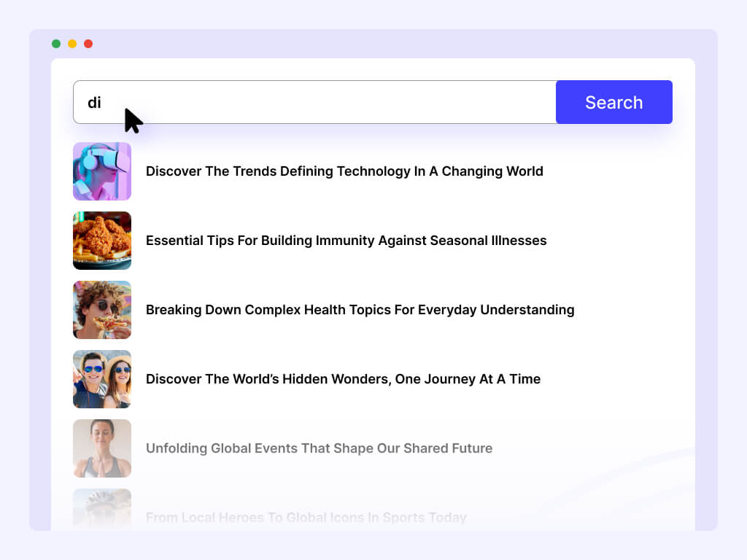Image resolution: width=747 pixels, height=560 pixels.
Task: Click the VR headset thumbnail image
Action: [102, 171]
